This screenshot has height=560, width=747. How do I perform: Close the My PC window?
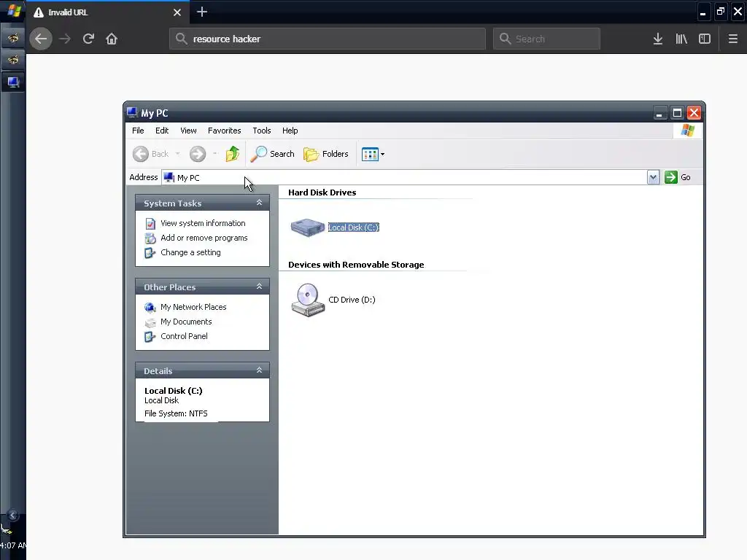tap(694, 113)
